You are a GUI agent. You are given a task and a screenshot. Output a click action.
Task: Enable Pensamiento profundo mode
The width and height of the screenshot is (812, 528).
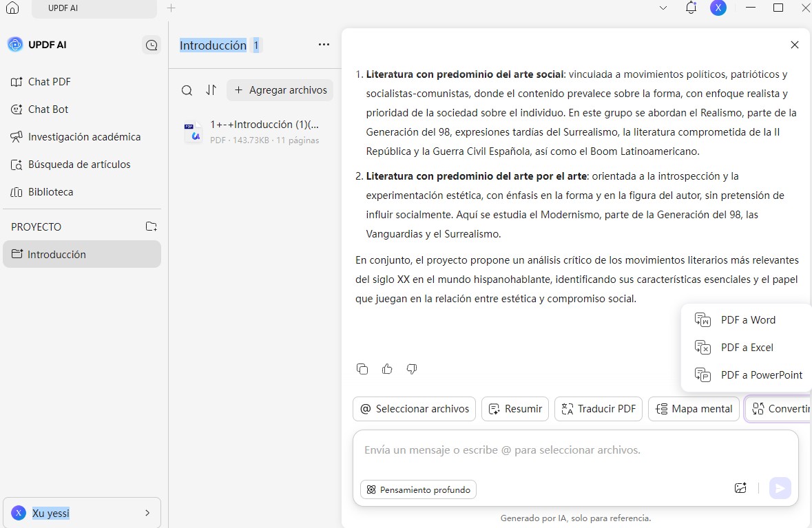417,489
